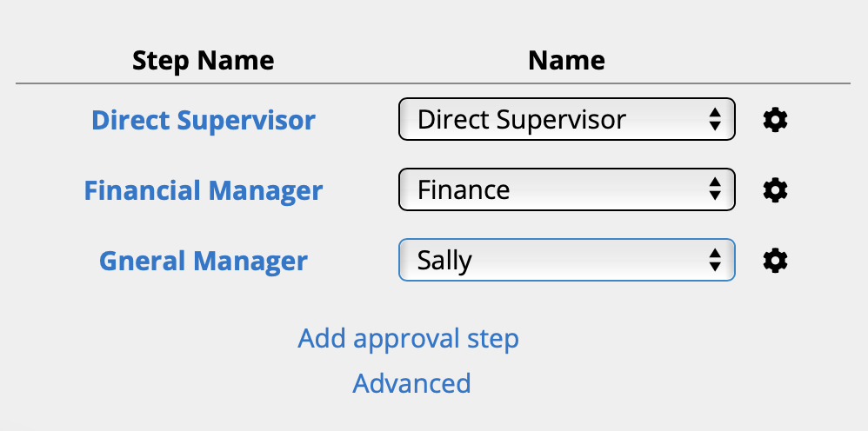Click Add approval step link
The width and height of the screenshot is (868, 431).
[x=409, y=338]
